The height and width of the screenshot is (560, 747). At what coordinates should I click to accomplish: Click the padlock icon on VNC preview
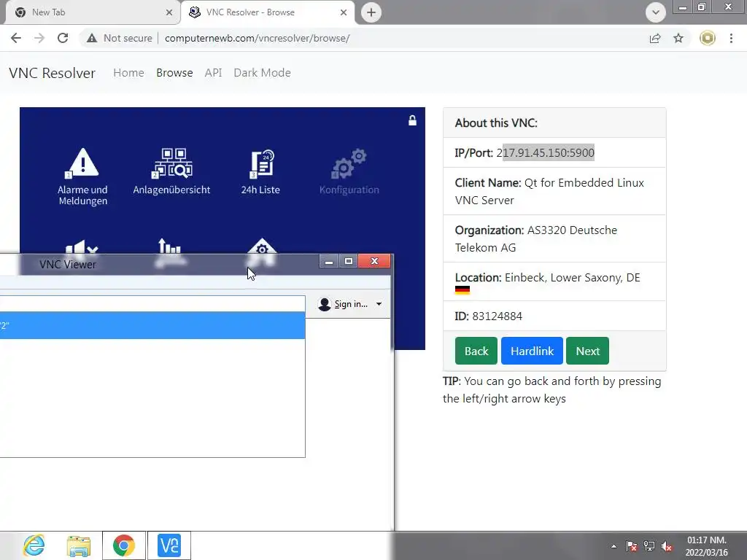coord(413,120)
